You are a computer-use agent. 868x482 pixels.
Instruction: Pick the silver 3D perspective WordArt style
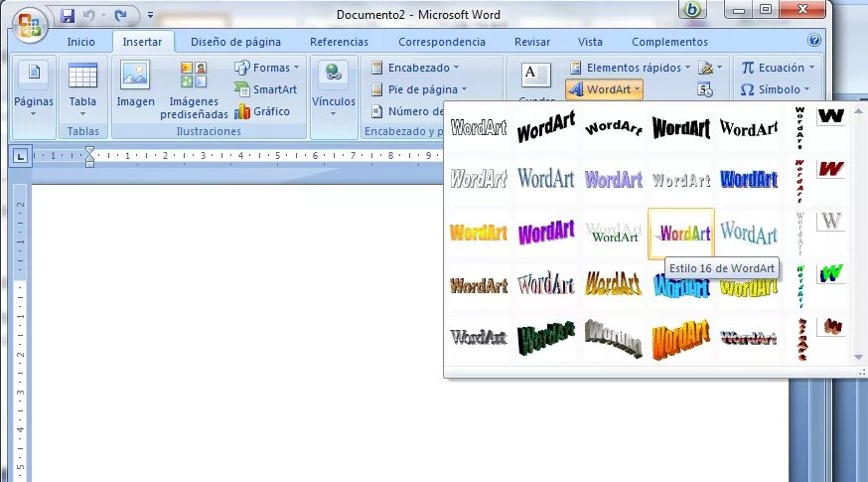point(614,338)
